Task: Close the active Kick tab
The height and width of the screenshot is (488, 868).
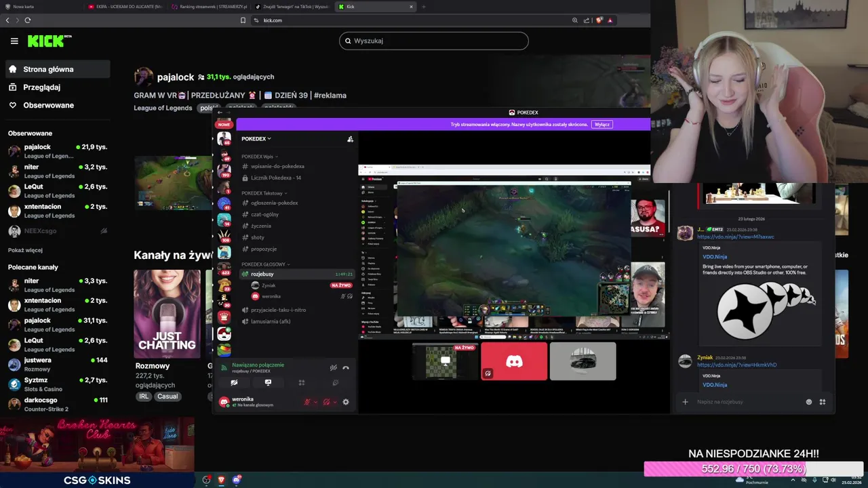Action: [411, 7]
